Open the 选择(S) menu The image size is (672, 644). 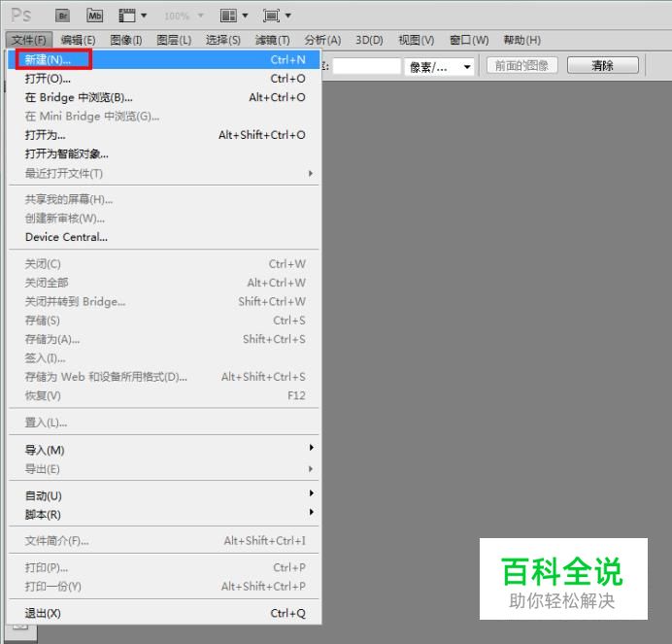(x=222, y=40)
